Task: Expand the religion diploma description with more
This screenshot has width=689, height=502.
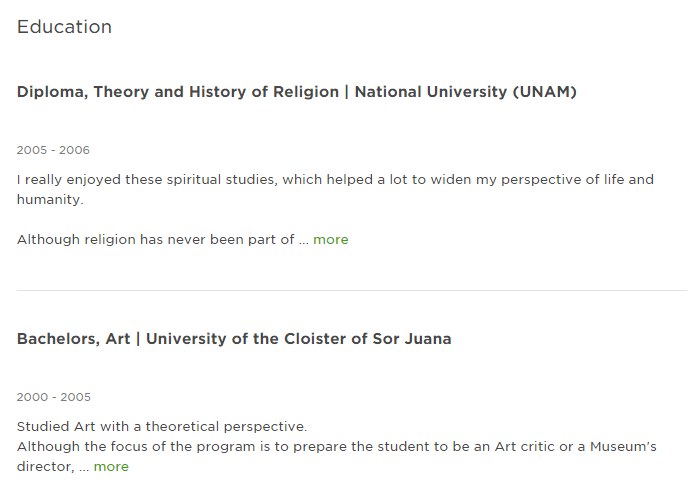Action: (330, 240)
